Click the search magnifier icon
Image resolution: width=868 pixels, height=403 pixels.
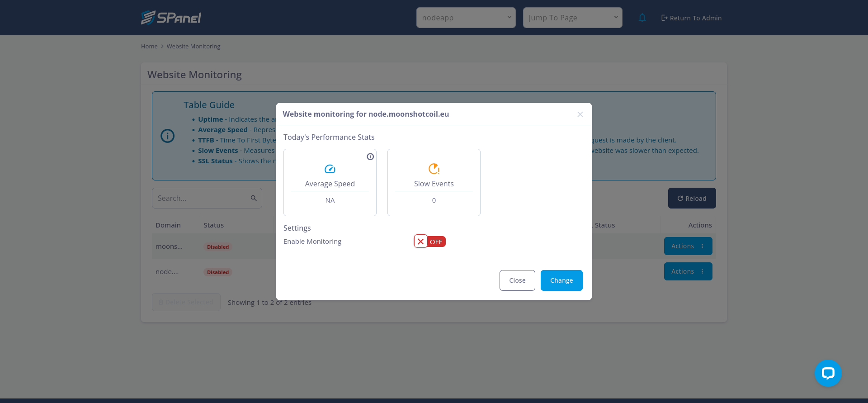[x=254, y=198]
